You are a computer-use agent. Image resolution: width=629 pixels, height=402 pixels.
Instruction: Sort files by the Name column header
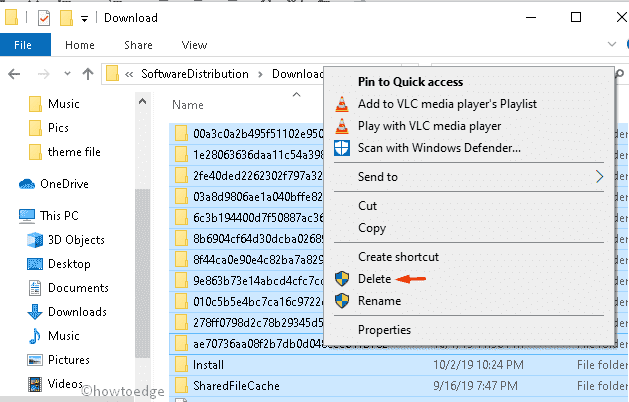point(188,104)
